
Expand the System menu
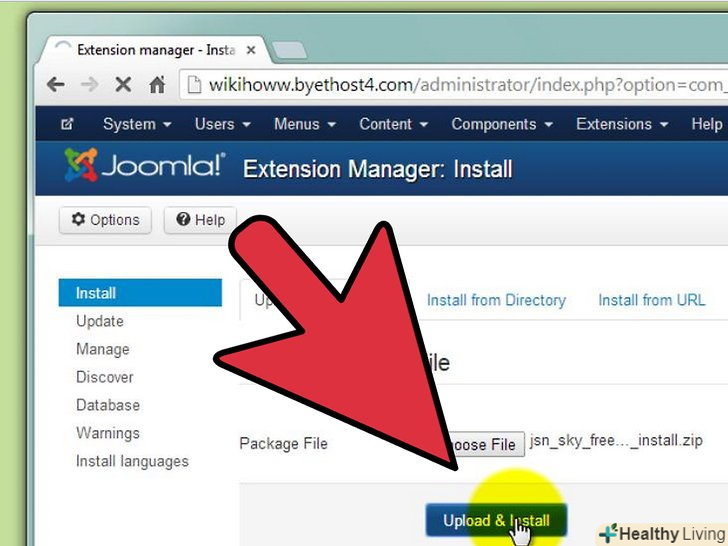point(137,124)
